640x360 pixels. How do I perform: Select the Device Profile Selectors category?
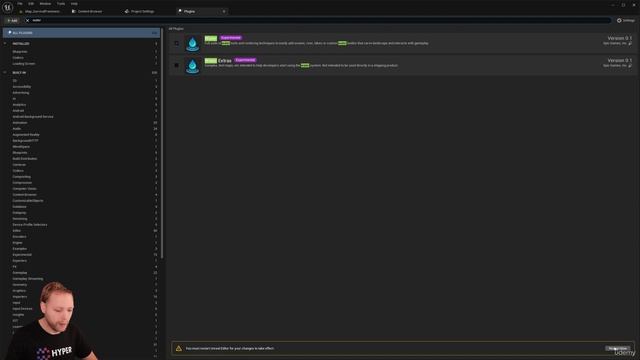point(30,224)
